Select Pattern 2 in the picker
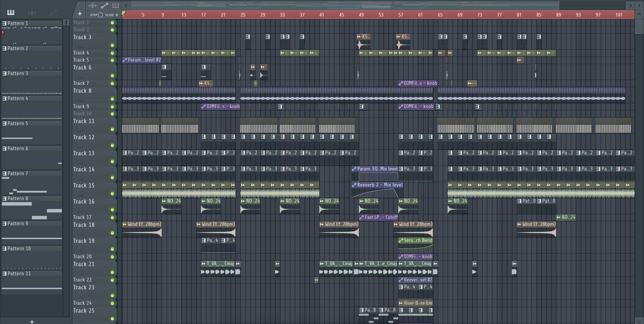The height and width of the screenshot is (324, 644). coord(32,48)
